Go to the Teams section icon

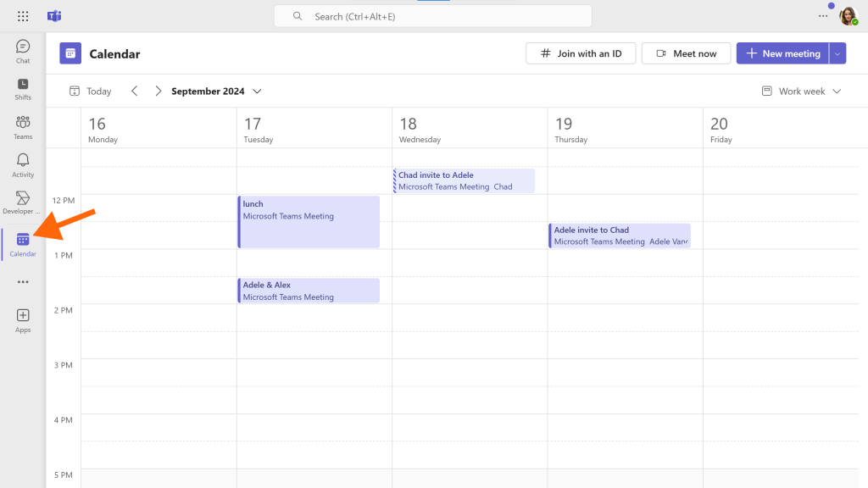tap(23, 127)
